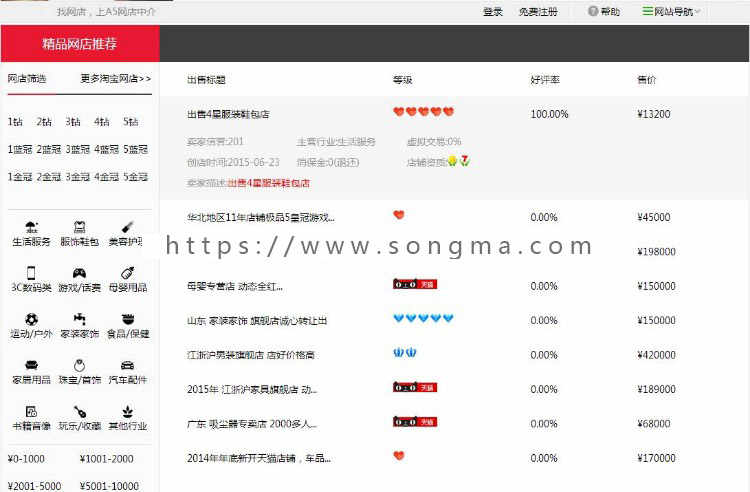Select the 运动/户外 soccer ball icon

click(x=32, y=319)
